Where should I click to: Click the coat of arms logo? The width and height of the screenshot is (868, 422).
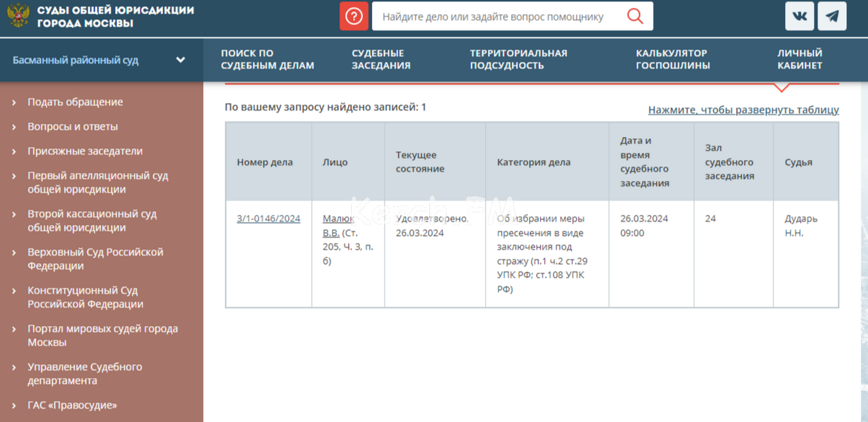(x=18, y=16)
